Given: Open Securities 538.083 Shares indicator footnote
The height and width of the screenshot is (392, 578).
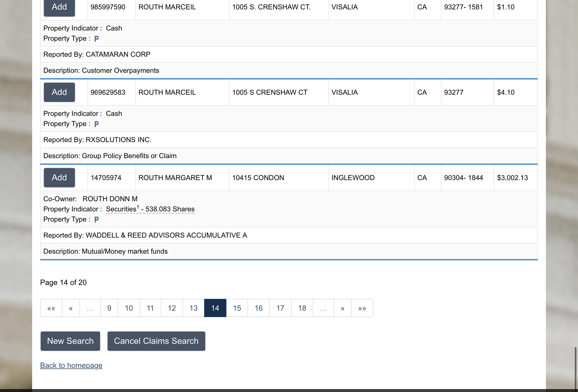Looking at the screenshot, I should 150,209.
